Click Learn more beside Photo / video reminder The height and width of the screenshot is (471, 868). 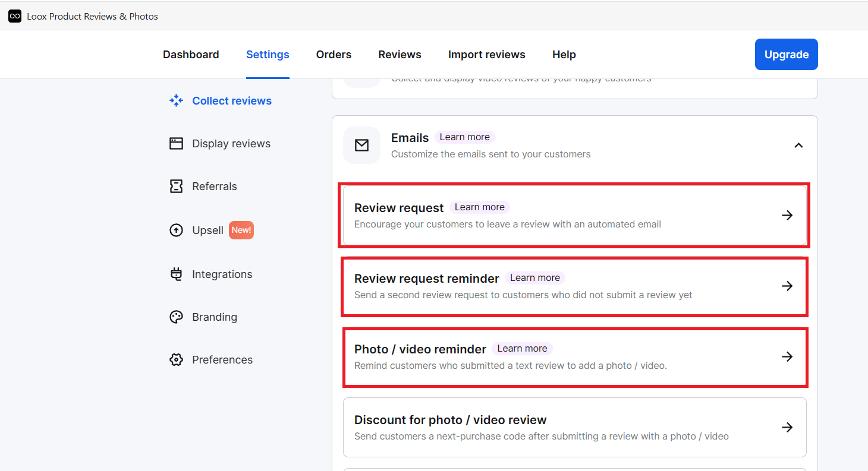click(522, 349)
